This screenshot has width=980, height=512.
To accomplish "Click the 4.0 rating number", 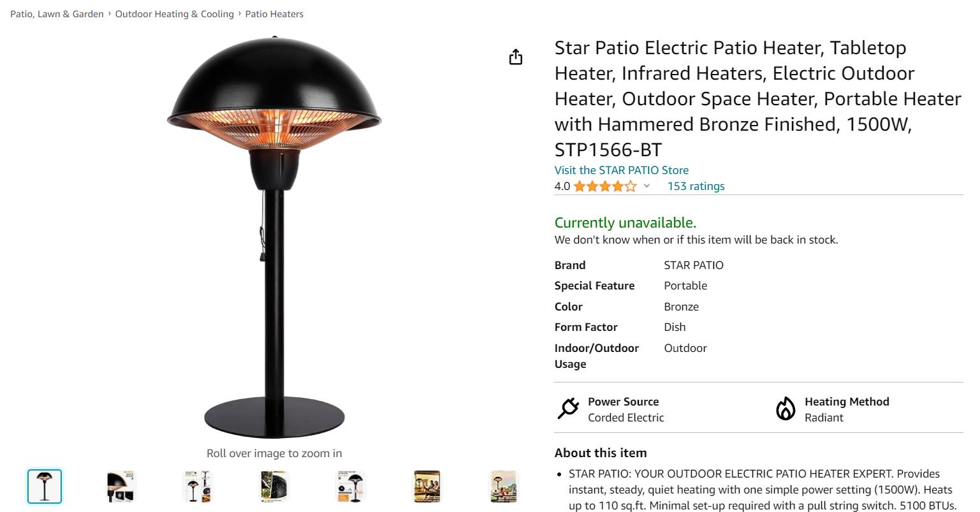I will click(562, 186).
